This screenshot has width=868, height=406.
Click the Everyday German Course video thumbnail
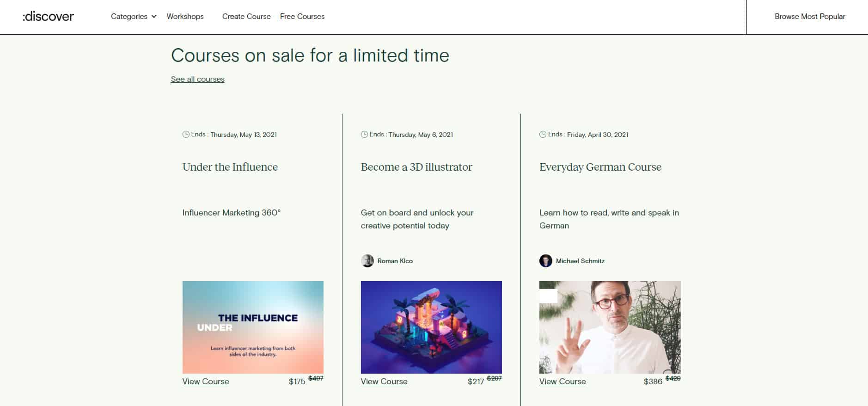[x=610, y=327]
